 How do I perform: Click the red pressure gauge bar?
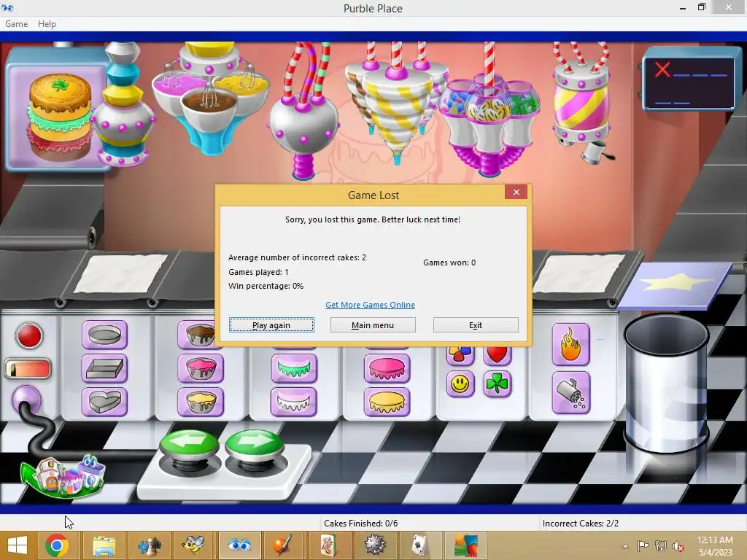[28, 369]
